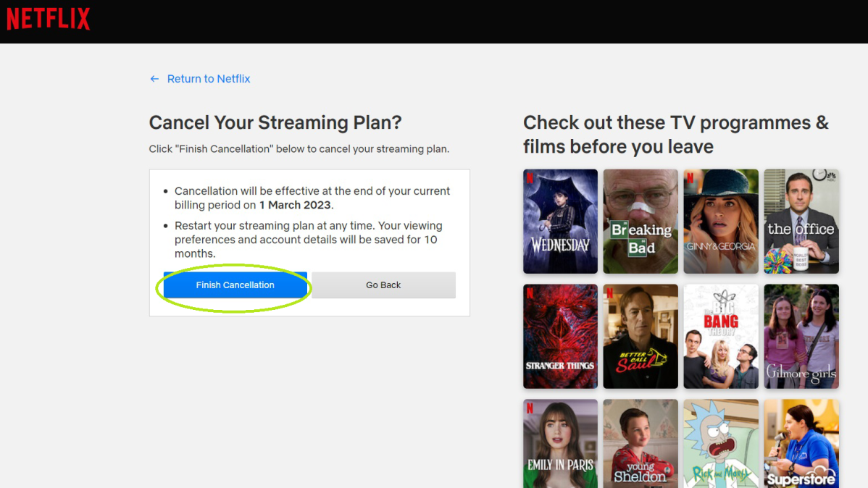The width and height of the screenshot is (868, 488).
Task: Select the Emily in Paris poster
Action: pos(560,444)
